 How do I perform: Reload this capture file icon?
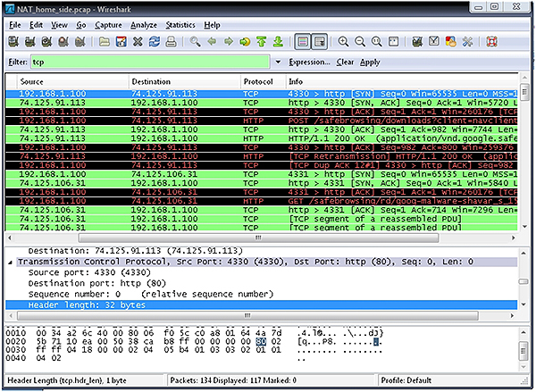(x=155, y=42)
